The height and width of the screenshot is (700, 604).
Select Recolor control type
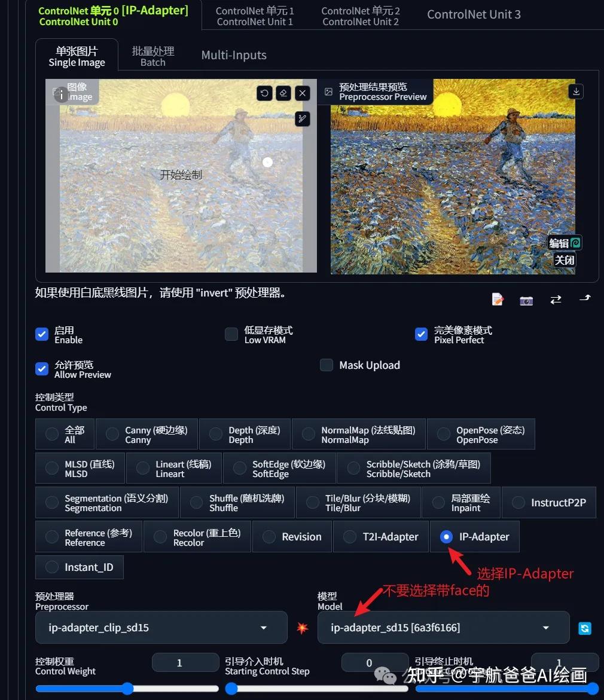[197, 537]
